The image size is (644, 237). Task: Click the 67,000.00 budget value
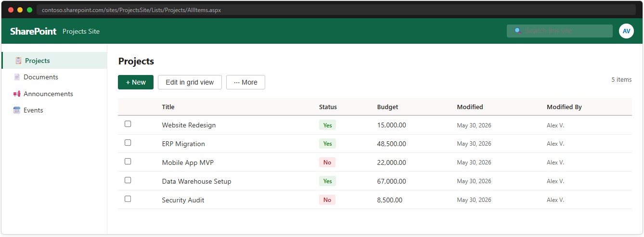(x=391, y=181)
